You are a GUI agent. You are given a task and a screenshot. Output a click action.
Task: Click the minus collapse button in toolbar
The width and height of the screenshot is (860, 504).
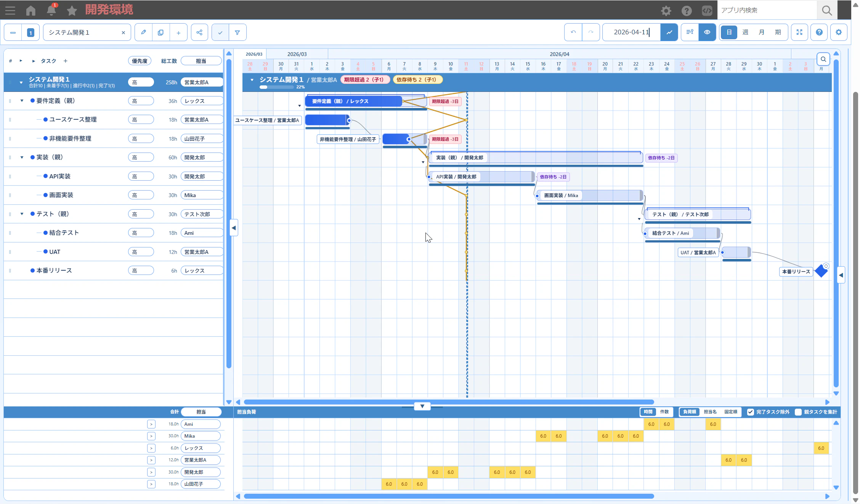[x=13, y=32]
